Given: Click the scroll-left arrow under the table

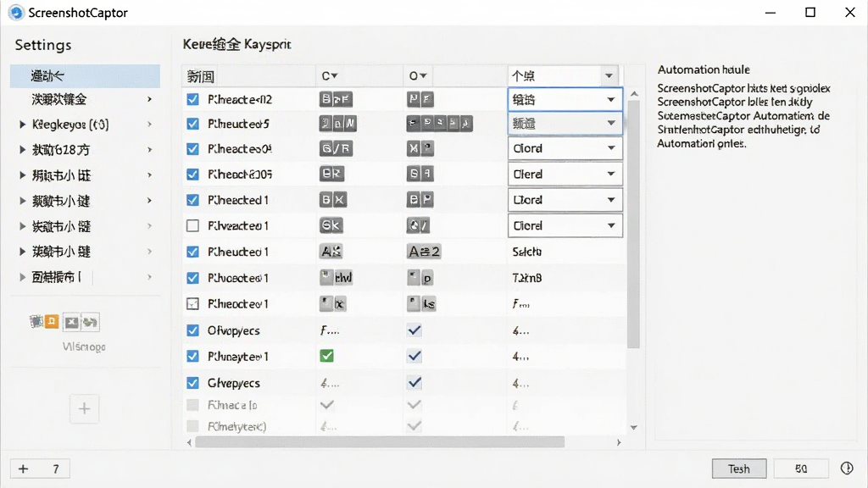Looking at the screenshot, I should click(x=189, y=442).
